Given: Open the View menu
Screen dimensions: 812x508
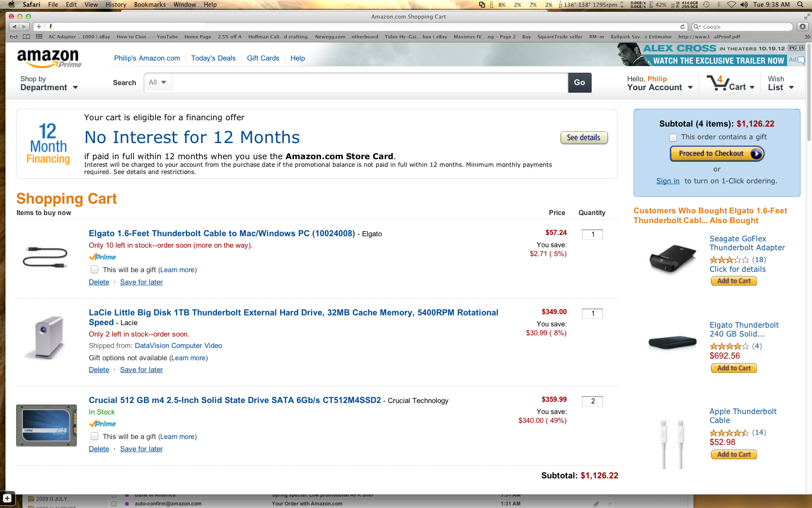Looking at the screenshot, I should 91,5.
